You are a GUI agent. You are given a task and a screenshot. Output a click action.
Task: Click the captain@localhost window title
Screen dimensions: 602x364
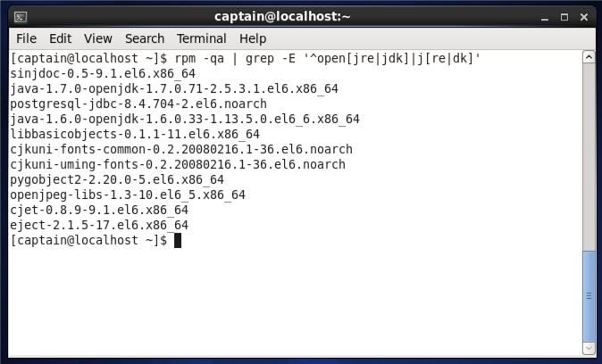coord(282,17)
